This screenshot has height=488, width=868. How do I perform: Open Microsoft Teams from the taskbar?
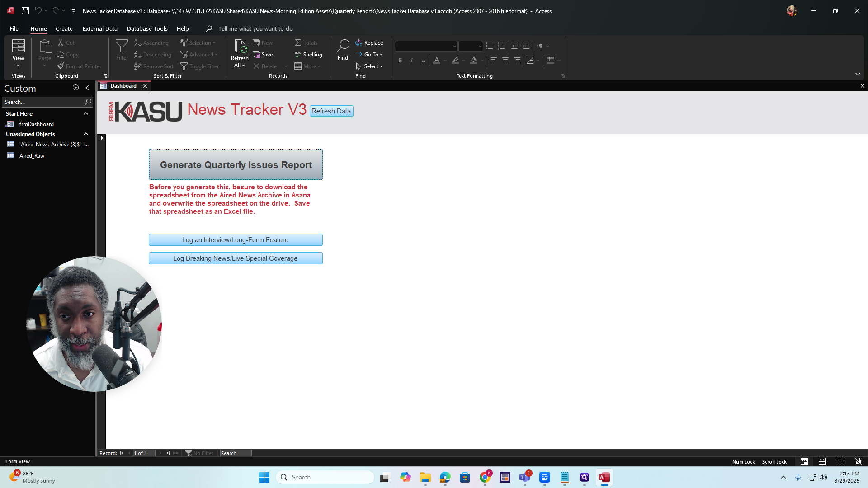525,477
